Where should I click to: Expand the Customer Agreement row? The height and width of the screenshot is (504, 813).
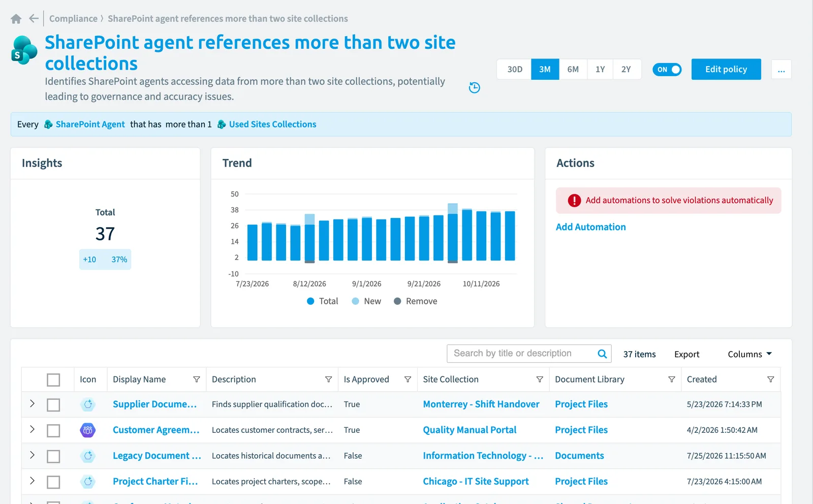click(32, 429)
